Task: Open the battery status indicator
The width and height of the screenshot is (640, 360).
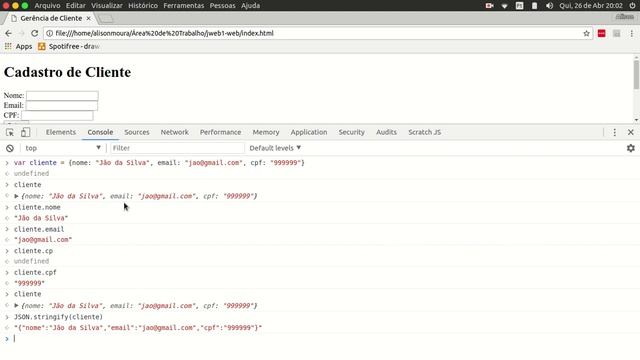Action: tap(534, 6)
